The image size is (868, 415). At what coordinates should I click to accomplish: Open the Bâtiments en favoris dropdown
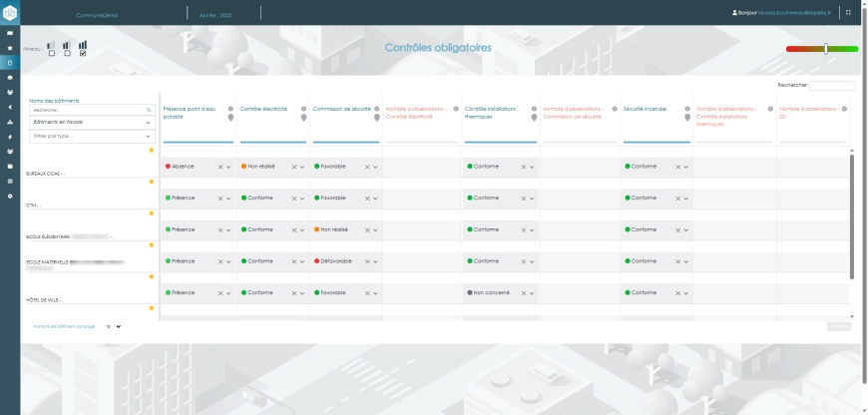click(x=92, y=123)
